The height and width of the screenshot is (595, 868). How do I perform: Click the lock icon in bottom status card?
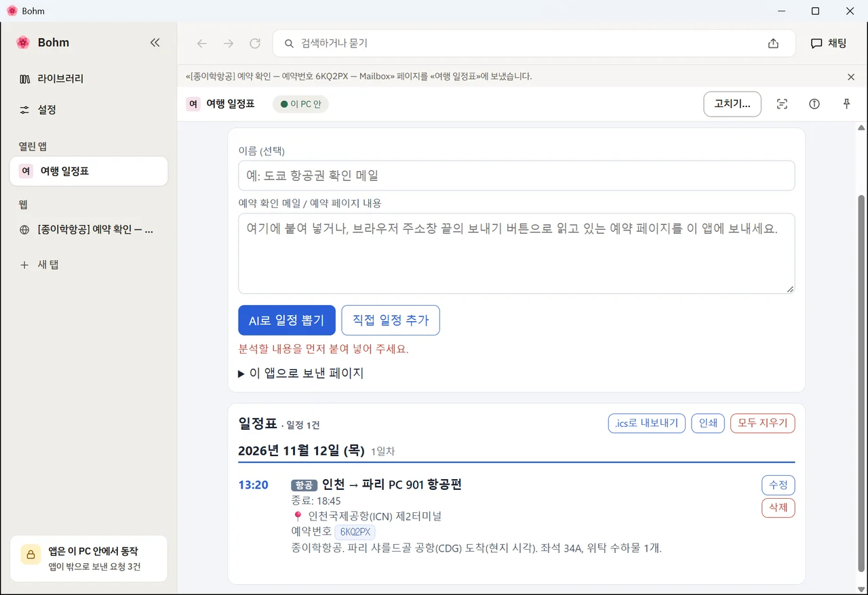click(31, 554)
